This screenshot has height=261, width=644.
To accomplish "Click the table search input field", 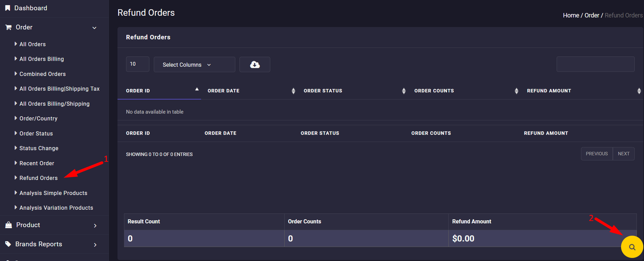I will coord(595,64).
